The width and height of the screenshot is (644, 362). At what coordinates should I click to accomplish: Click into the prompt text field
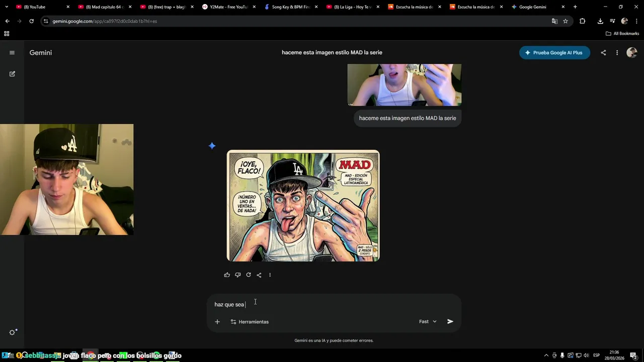334,305
